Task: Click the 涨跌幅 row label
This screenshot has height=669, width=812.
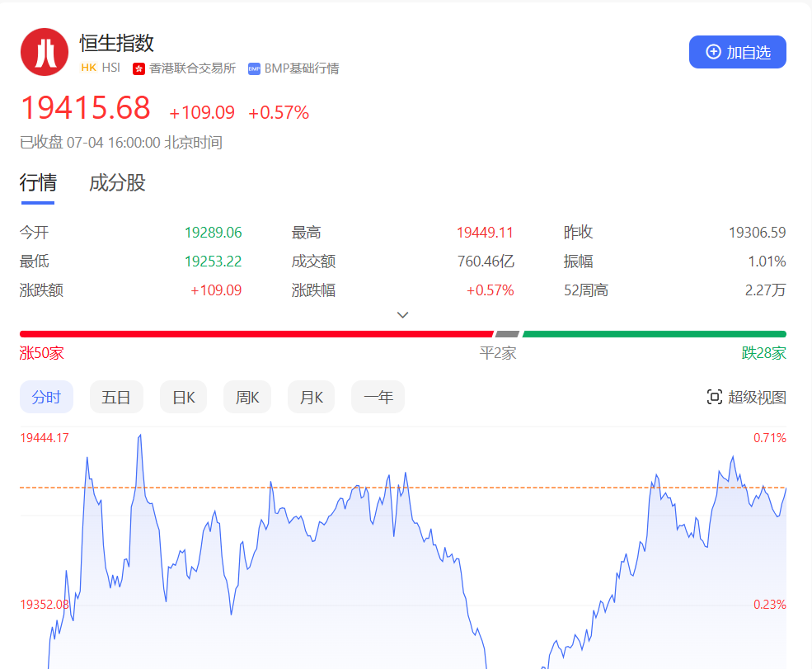Action: pyautogui.click(x=313, y=290)
